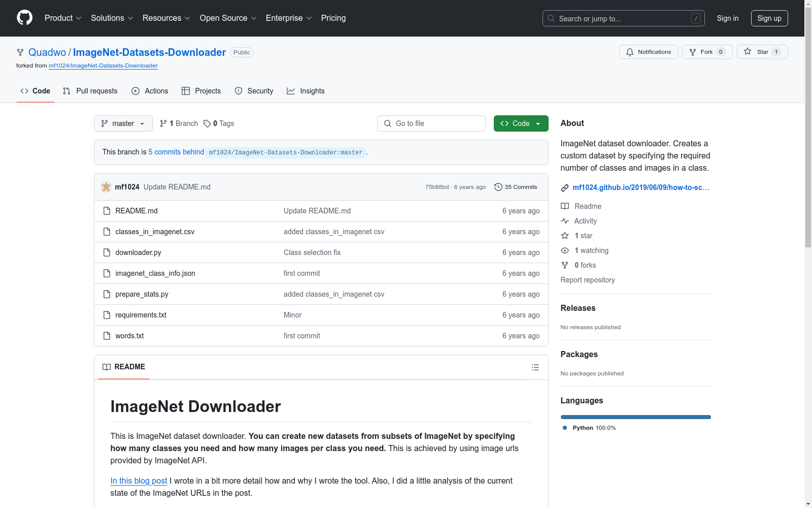This screenshot has width=812, height=508.
Task: Click the file icon beside downloader.py
Action: 107,252
